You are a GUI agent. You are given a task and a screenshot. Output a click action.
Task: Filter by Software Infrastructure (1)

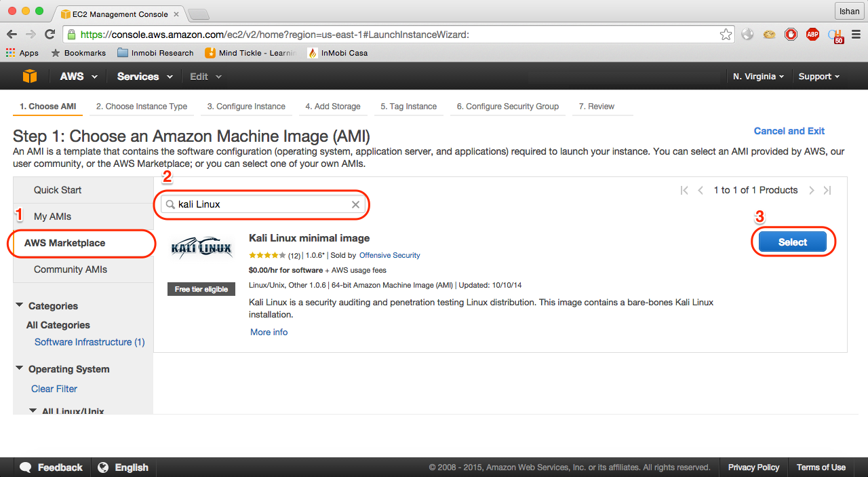[90, 342]
